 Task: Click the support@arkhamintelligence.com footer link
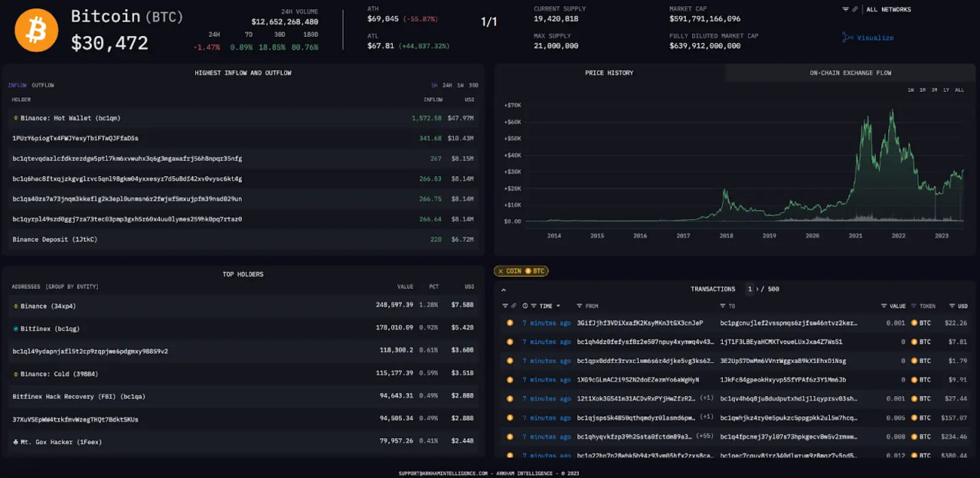[x=443, y=473]
